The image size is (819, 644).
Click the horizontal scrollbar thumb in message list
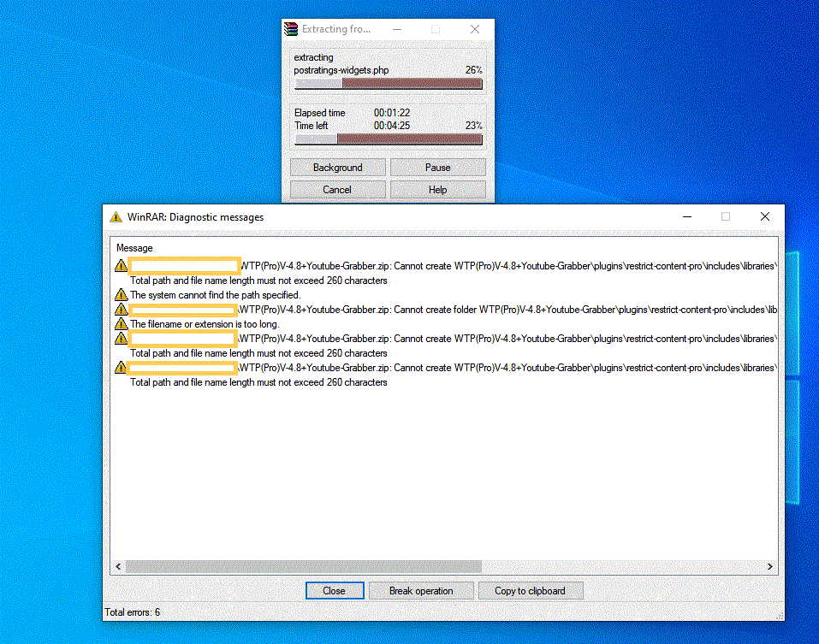[304, 566]
